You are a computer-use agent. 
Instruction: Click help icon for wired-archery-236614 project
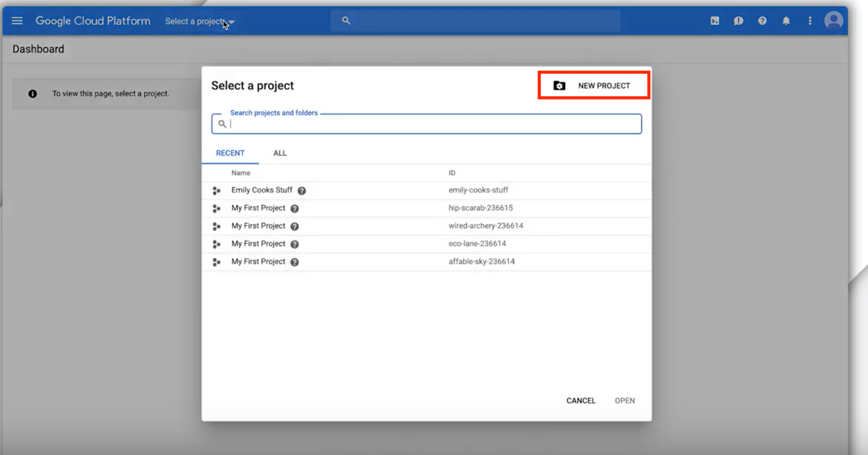pyautogui.click(x=294, y=226)
